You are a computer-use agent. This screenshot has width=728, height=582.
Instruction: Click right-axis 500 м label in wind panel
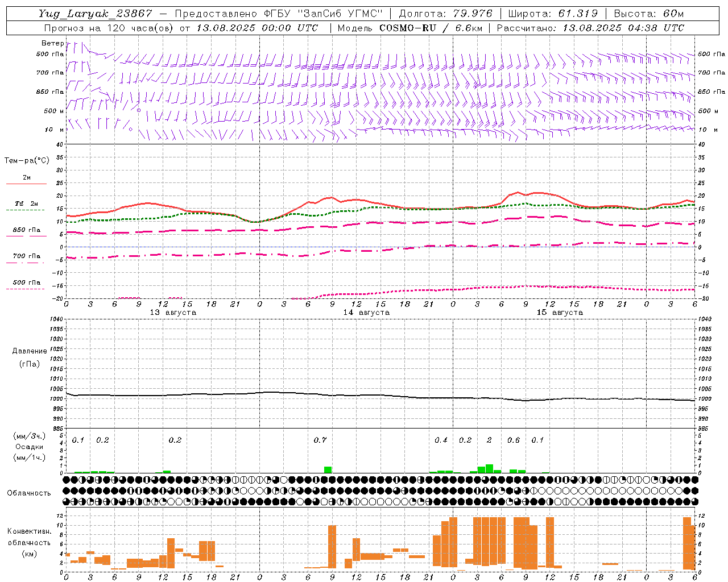708,111
